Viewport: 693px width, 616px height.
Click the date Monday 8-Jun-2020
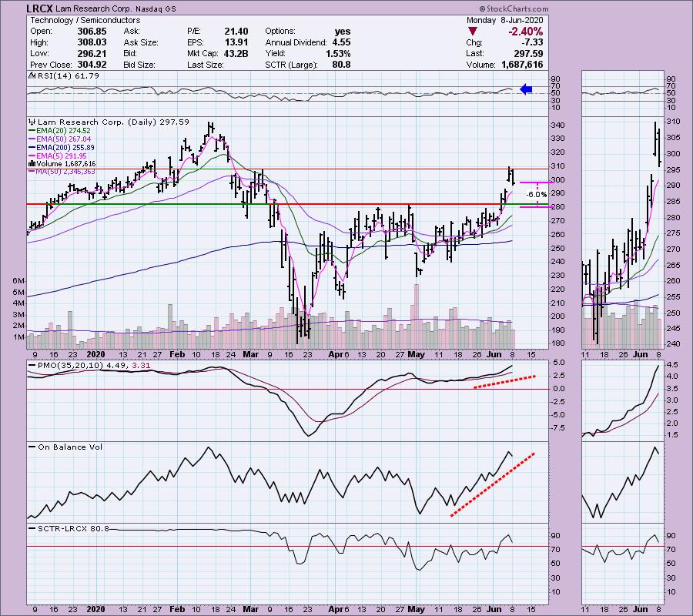(x=504, y=20)
